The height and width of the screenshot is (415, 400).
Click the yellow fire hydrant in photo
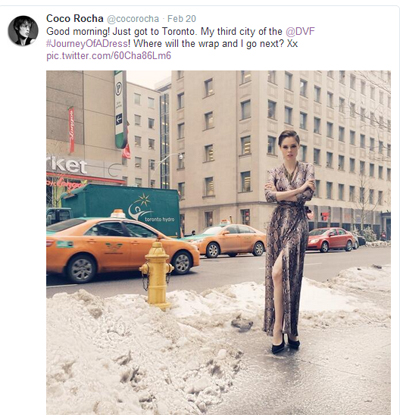coord(157,274)
